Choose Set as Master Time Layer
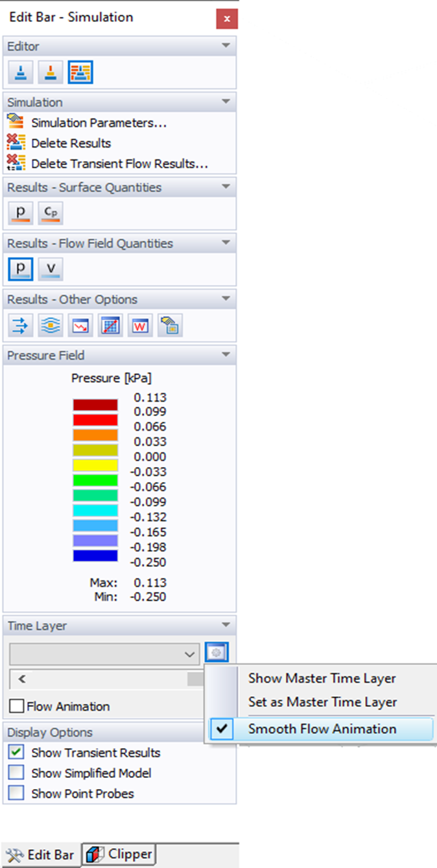The image size is (437, 868). click(x=322, y=702)
